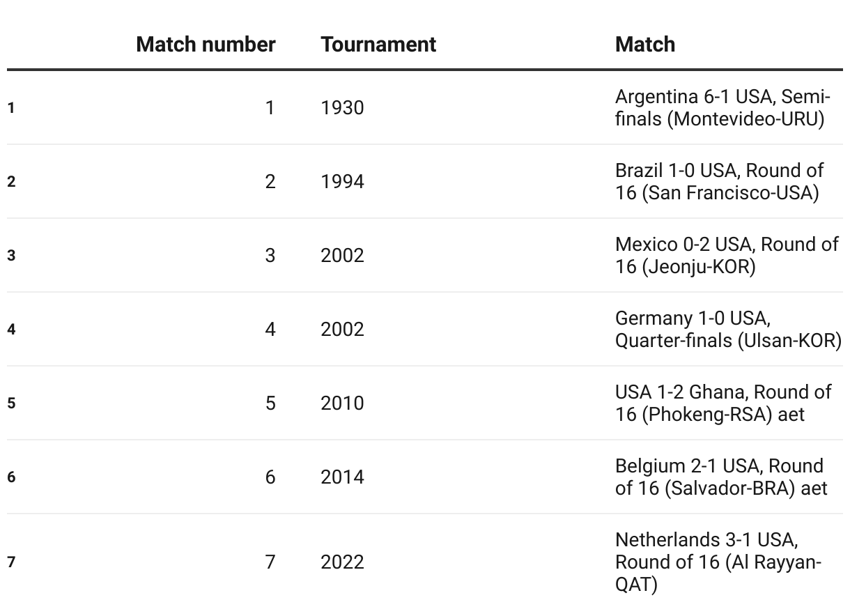Click the Tournament column header
The width and height of the screenshot is (850, 616).
coord(378,44)
